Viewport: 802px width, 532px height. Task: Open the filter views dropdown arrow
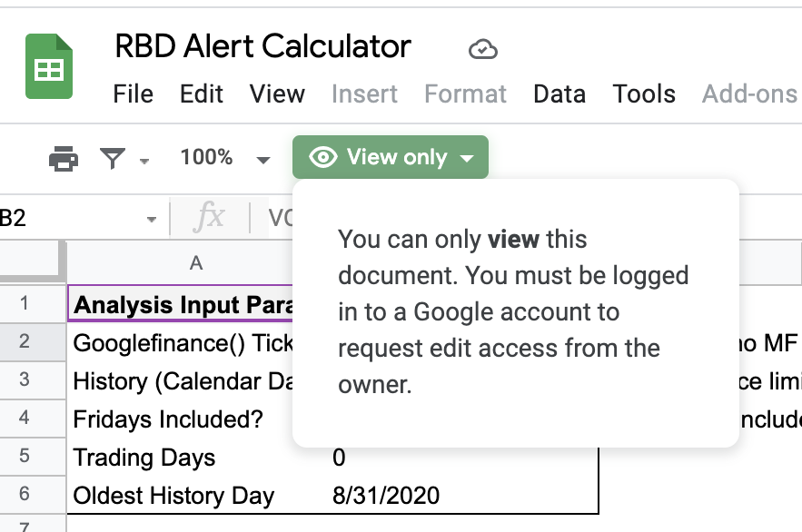[x=144, y=162]
